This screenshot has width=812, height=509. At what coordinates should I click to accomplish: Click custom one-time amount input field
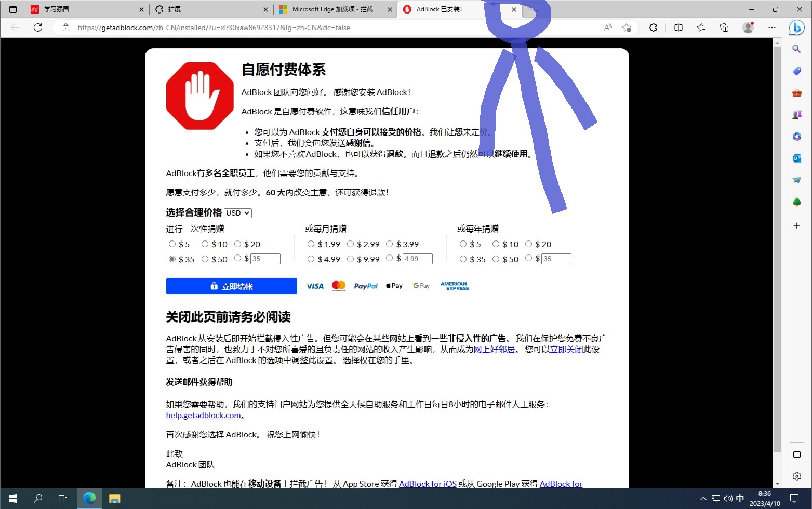click(265, 259)
